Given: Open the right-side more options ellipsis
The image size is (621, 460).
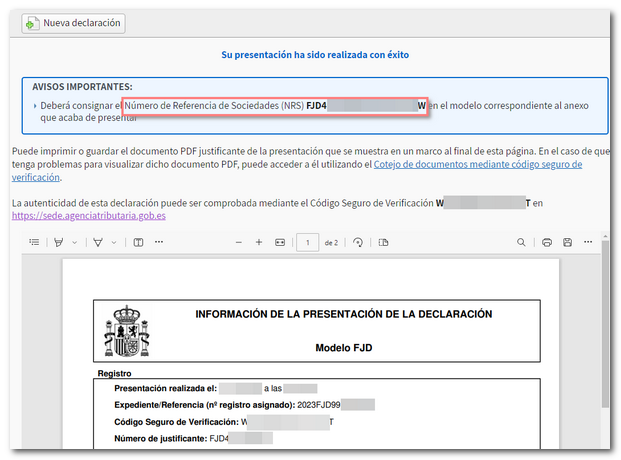Looking at the screenshot, I should pos(588,242).
